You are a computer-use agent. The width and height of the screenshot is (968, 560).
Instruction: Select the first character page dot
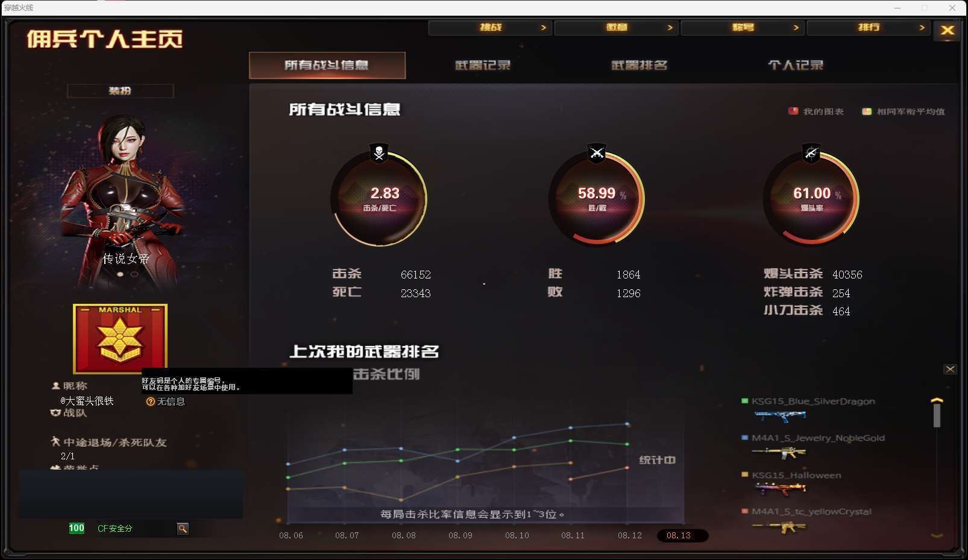(121, 274)
